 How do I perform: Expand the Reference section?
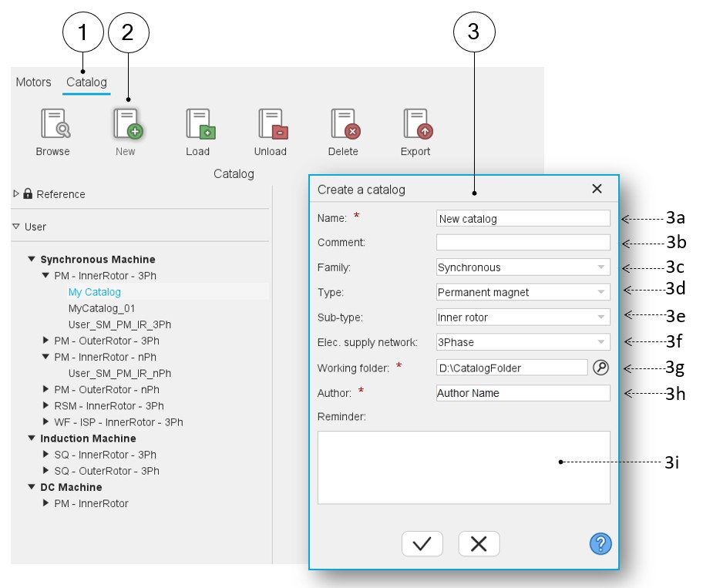click(16, 193)
